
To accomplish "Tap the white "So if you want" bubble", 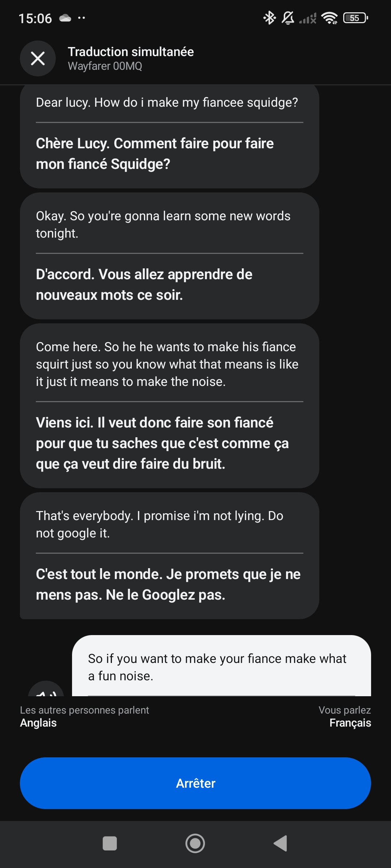I will click(x=221, y=667).
